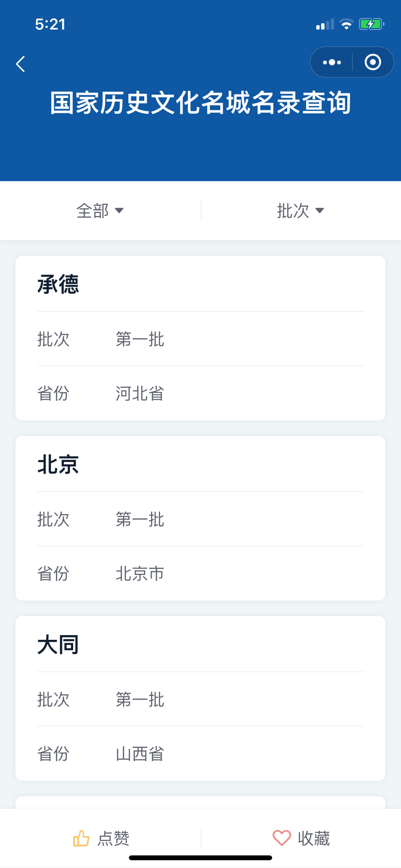Tap the home indicator bar
The height and width of the screenshot is (868, 401).
click(x=200, y=858)
